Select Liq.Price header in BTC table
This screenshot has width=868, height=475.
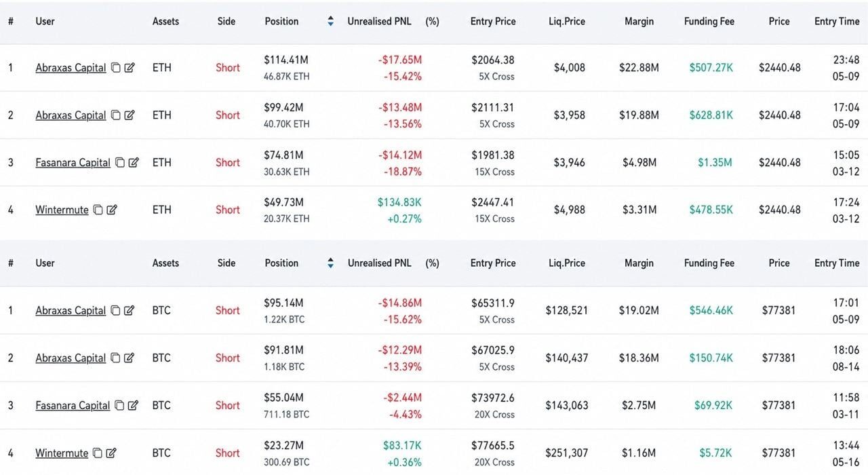click(x=567, y=263)
